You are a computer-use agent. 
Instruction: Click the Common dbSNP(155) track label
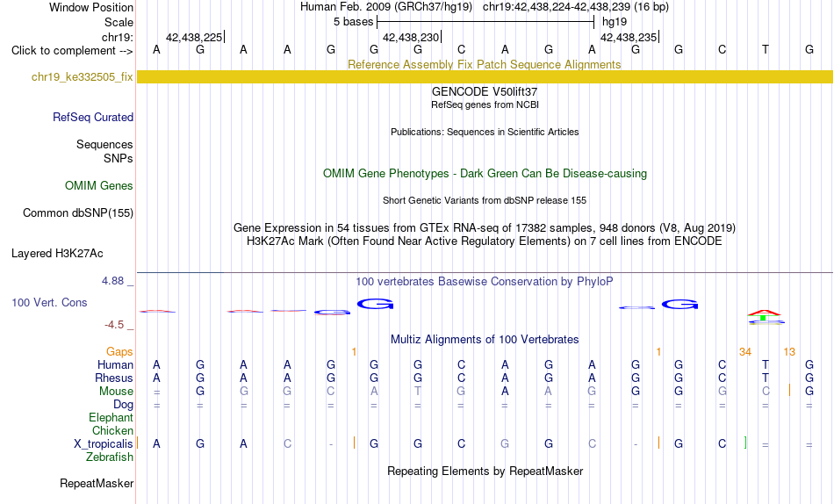(x=78, y=212)
